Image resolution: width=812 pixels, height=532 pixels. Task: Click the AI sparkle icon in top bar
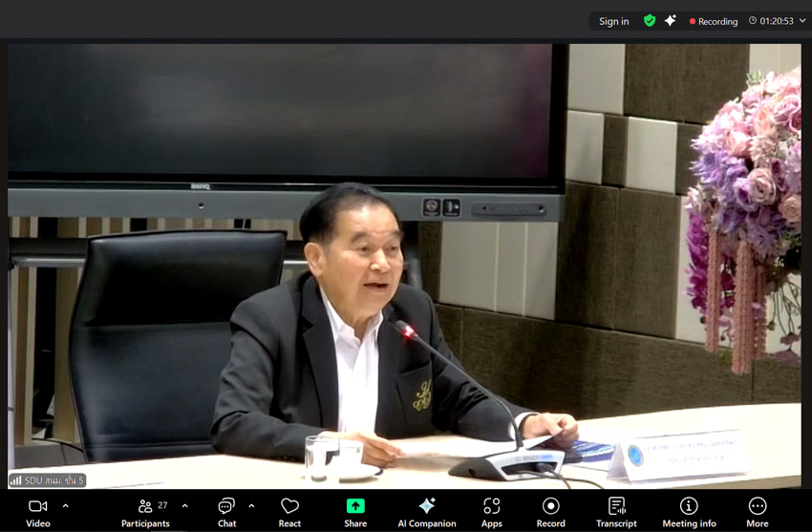[x=671, y=21]
